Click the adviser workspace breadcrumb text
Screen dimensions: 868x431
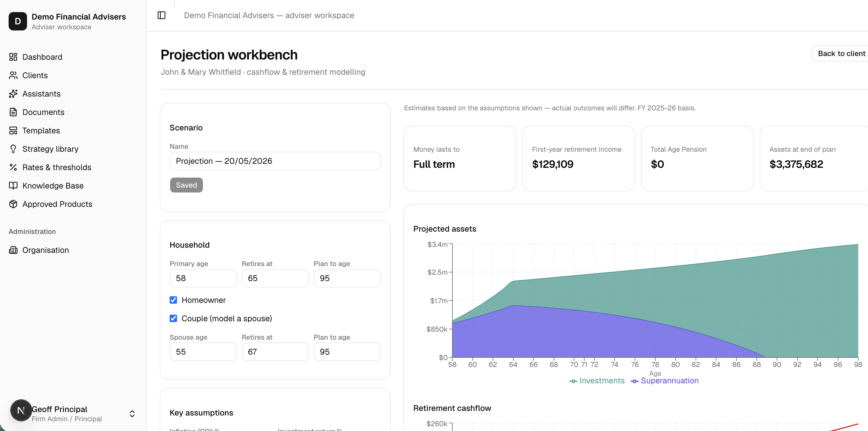269,16
